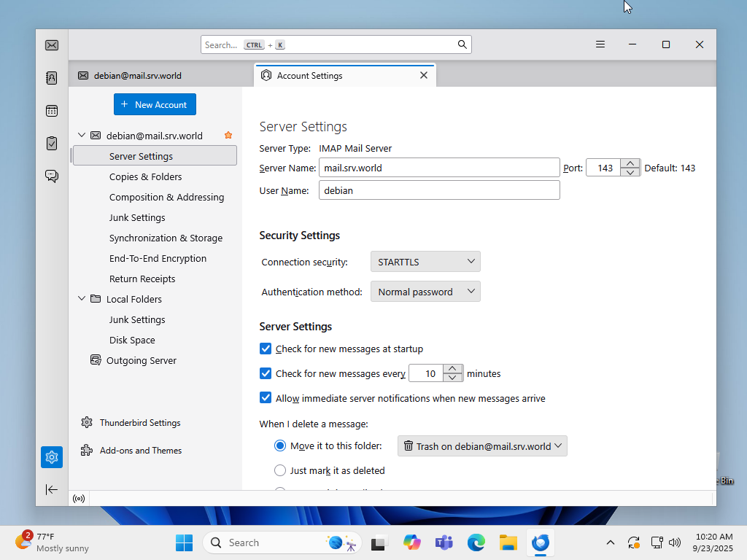
Task: Click the Server Name input field
Action: (x=439, y=168)
